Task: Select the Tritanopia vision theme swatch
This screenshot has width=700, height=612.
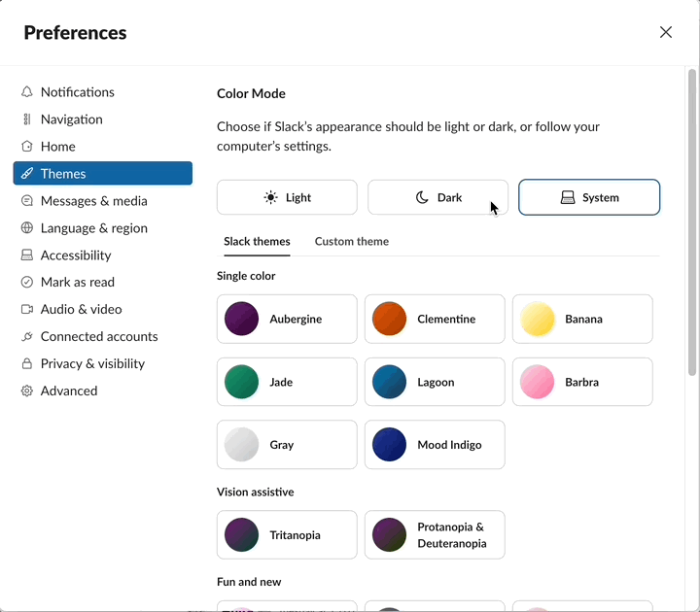Action: [241, 535]
